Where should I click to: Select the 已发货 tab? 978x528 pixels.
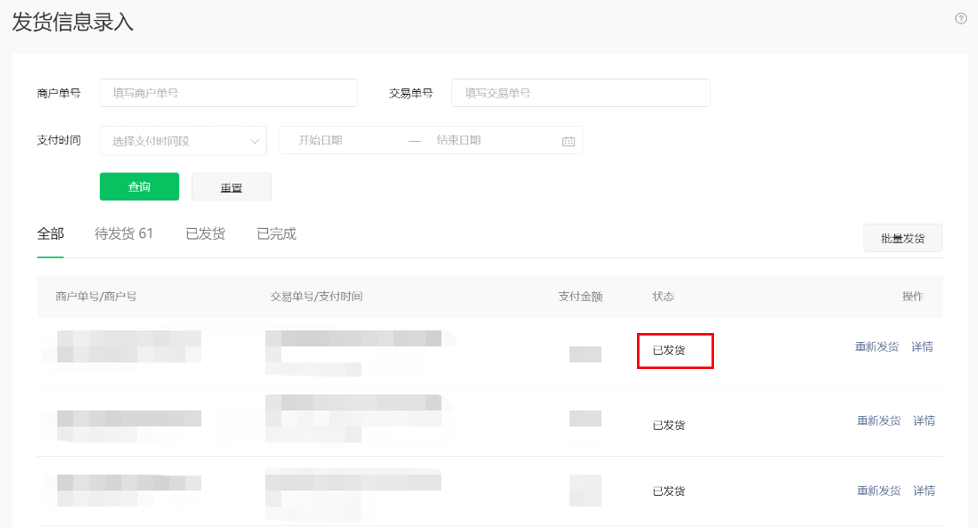coord(205,234)
